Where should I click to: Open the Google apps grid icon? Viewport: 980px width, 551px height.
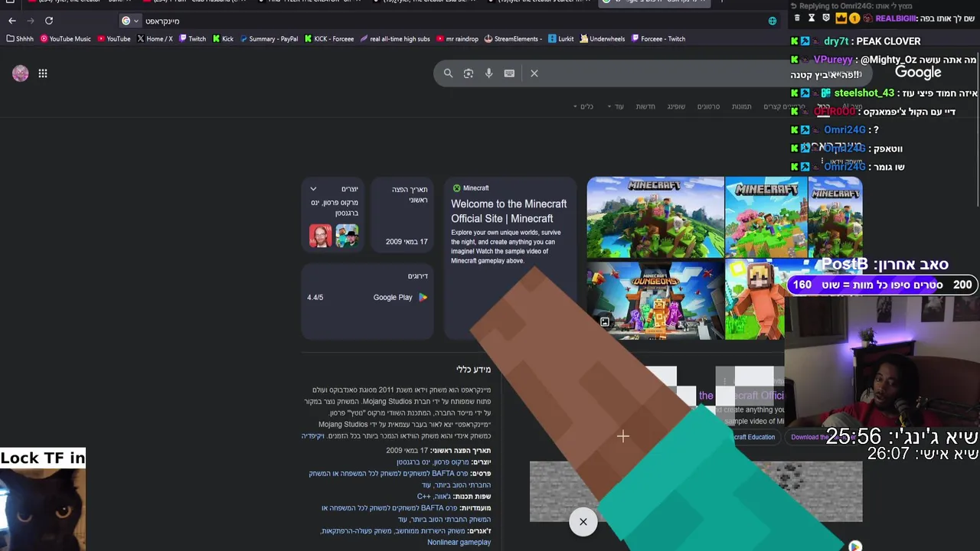pyautogui.click(x=43, y=73)
